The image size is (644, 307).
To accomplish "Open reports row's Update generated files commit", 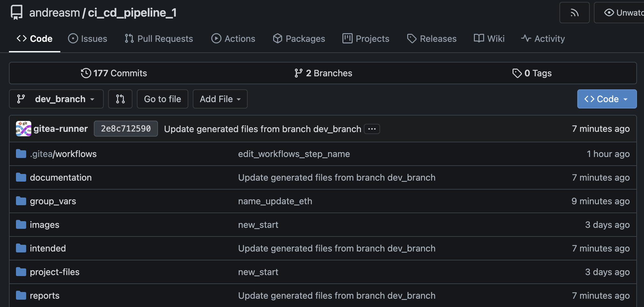I will click(337, 296).
